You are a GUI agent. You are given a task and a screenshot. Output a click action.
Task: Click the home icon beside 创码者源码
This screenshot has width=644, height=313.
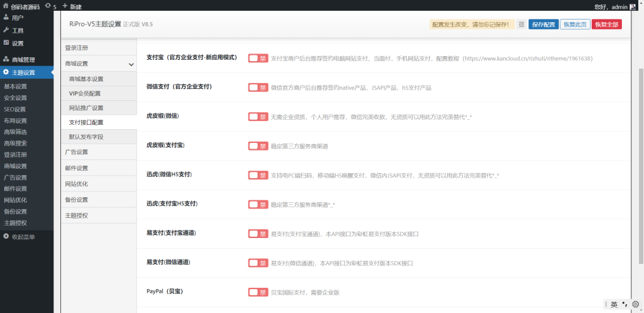pyautogui.click(x=6, y=6)
